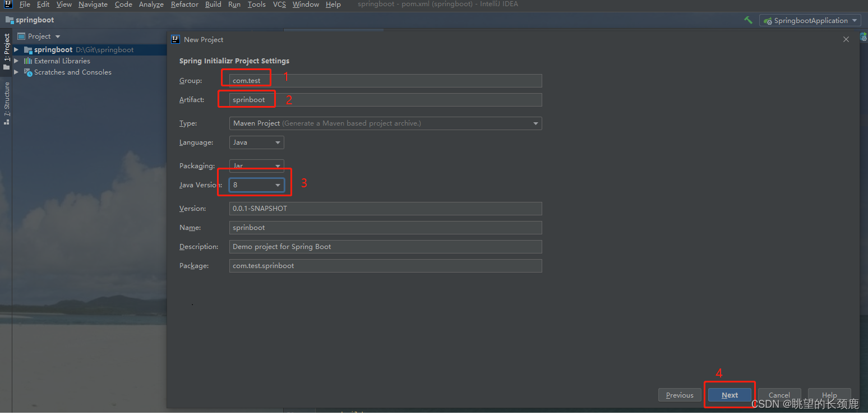Open the Build menu
This screenshot has height=415, width=868.
[213, 4]
